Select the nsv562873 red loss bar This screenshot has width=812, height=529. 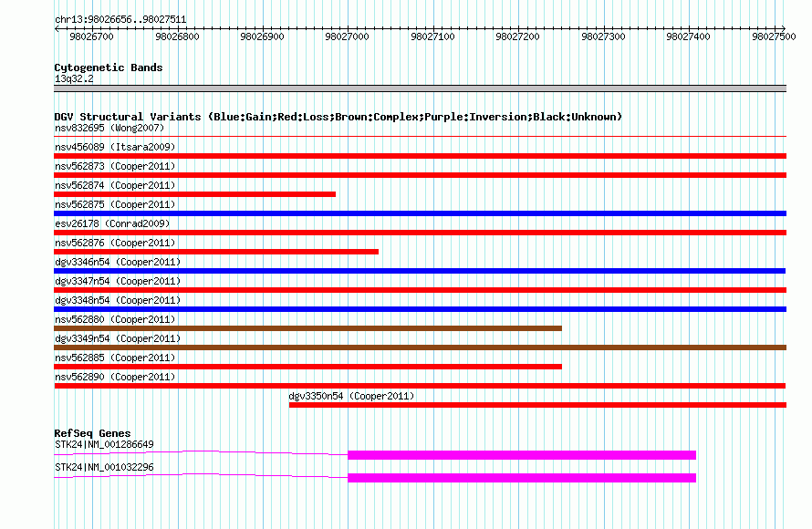pos(420,175)
